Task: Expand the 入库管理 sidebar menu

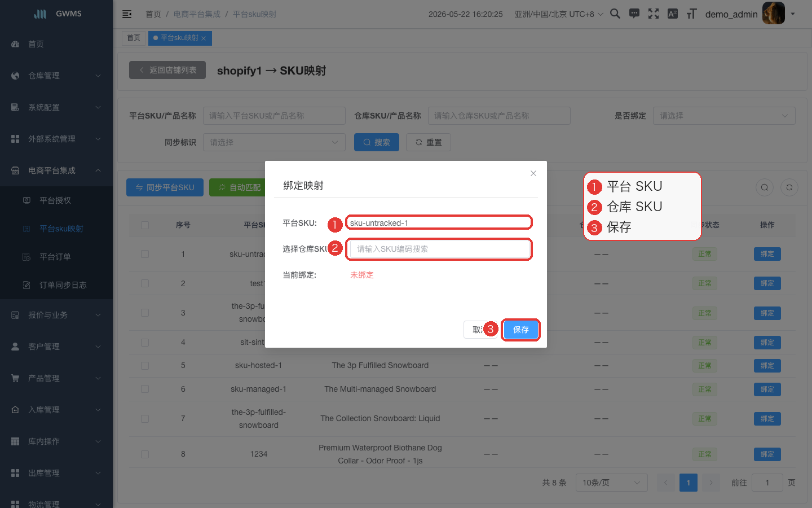Action: click(56, 410)
